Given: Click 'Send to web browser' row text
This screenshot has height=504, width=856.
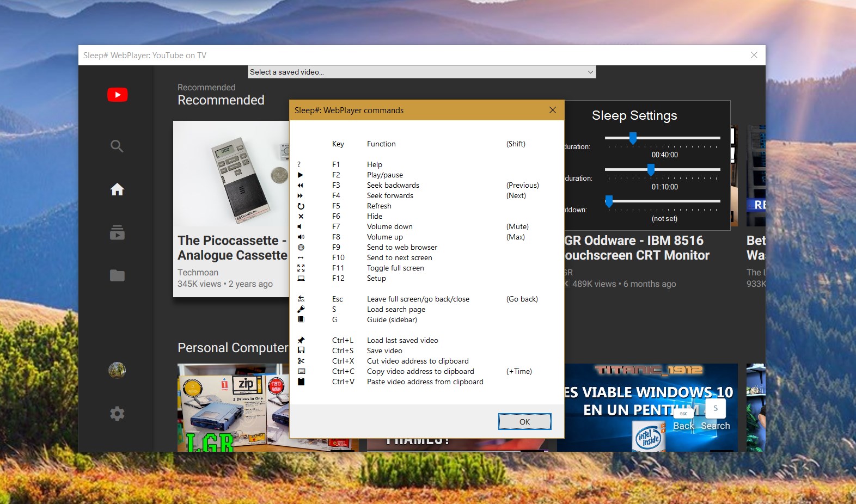Looking at the screenshot, I should pos(402,247).
